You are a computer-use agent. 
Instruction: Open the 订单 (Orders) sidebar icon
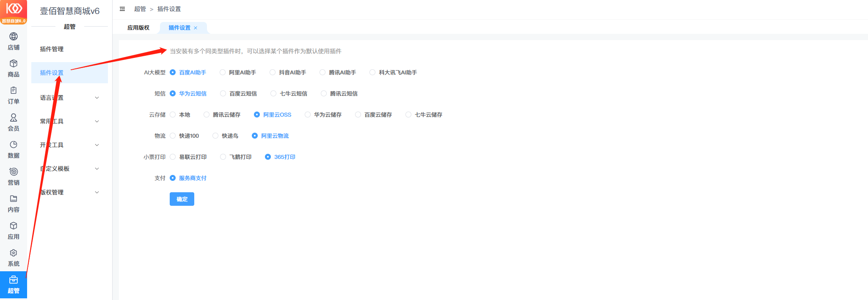[14, 95]
